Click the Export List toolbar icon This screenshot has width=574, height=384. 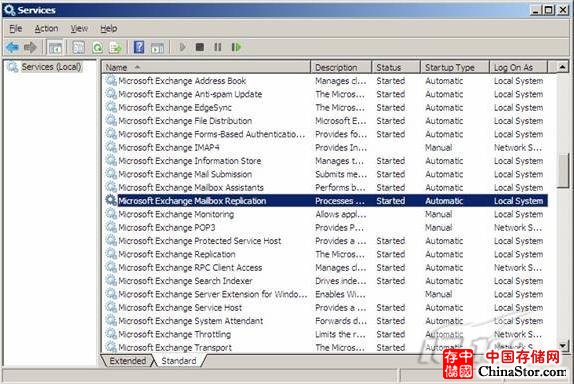click(x=115, y=47)
